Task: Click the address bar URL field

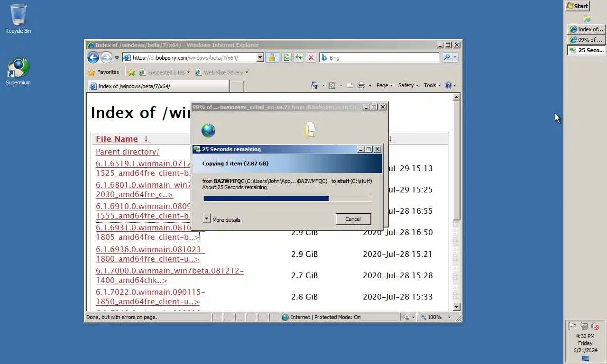Action: pos(193,57)
